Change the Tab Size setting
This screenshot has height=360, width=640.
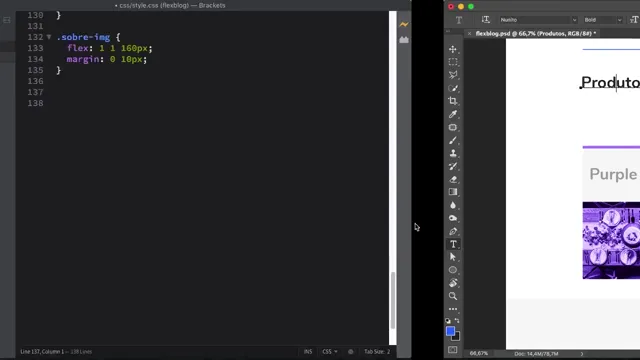click(x=377, y=351)
